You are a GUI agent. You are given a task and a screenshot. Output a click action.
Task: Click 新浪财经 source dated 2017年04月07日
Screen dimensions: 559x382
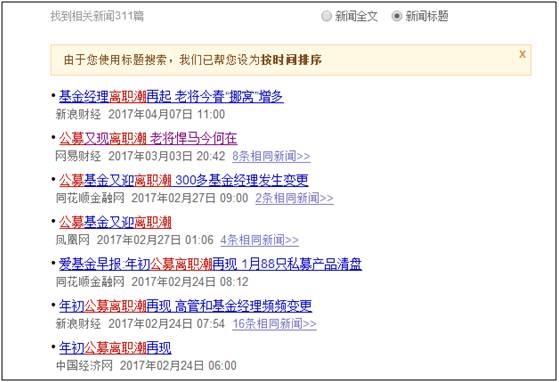(78, 114)
